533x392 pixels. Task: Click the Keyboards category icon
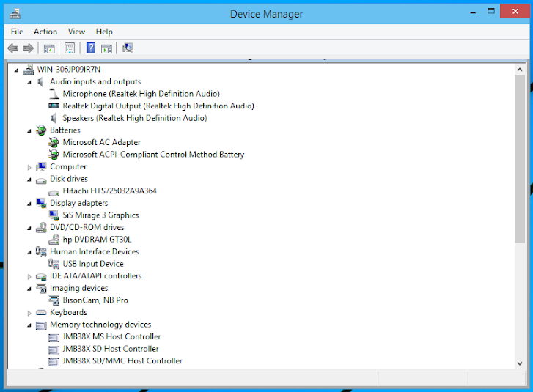(41, 313)
